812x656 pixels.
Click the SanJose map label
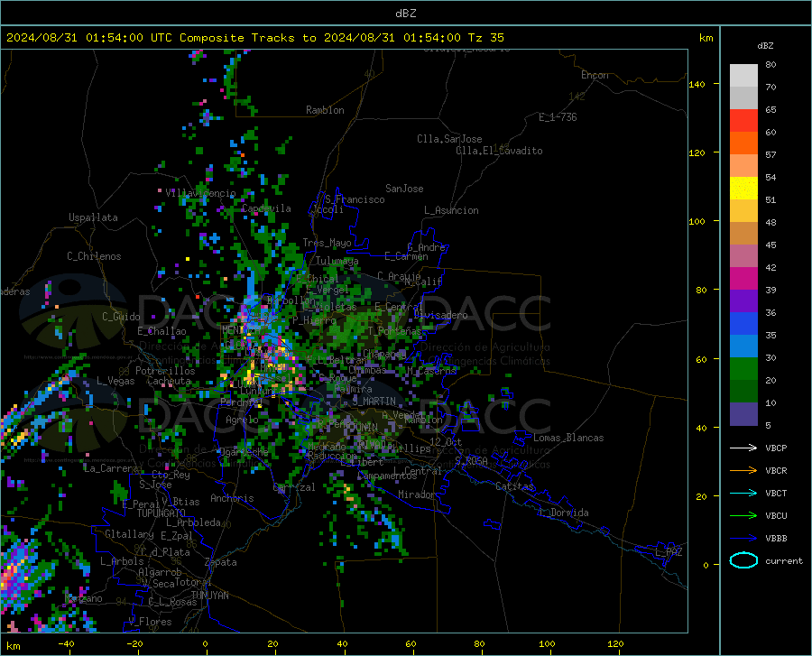coord(404,189)
